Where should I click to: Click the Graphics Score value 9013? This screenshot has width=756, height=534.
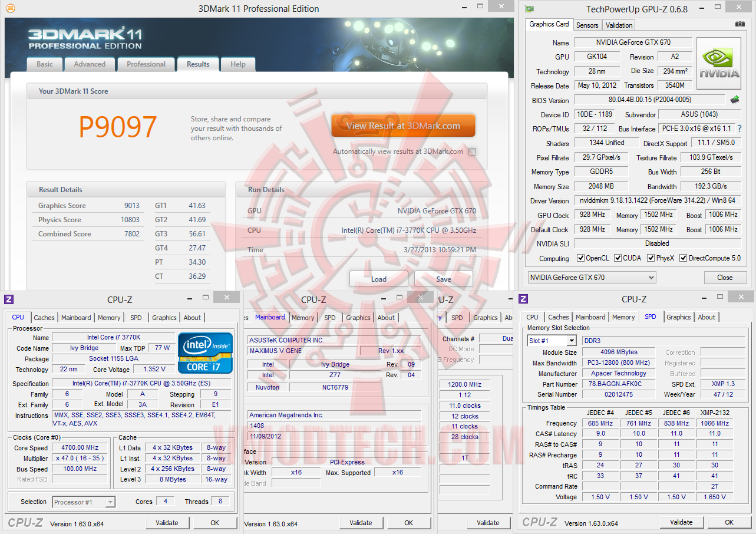pos(132,206)
